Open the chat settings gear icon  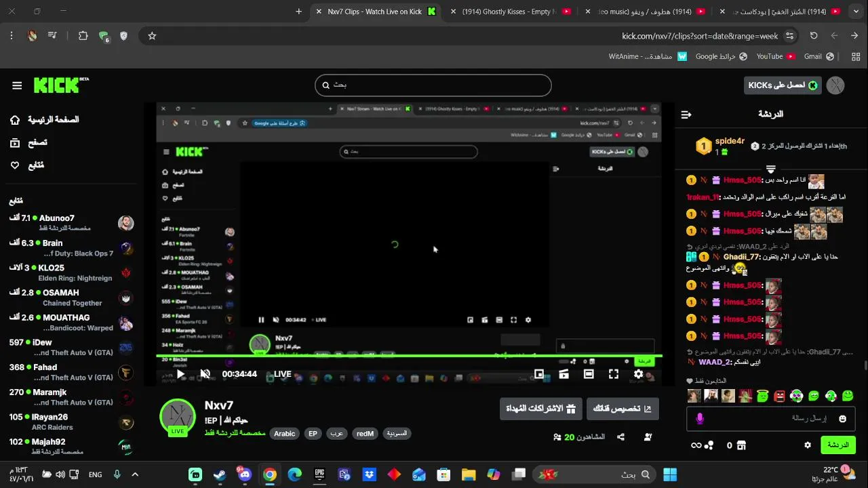(x=808, y=445)
